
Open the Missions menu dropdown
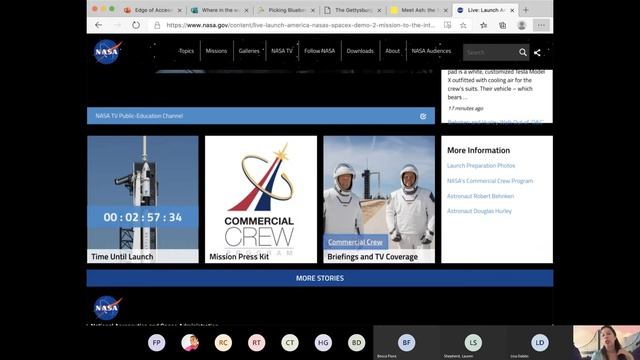pyautogui.click(x=216, y=51)
